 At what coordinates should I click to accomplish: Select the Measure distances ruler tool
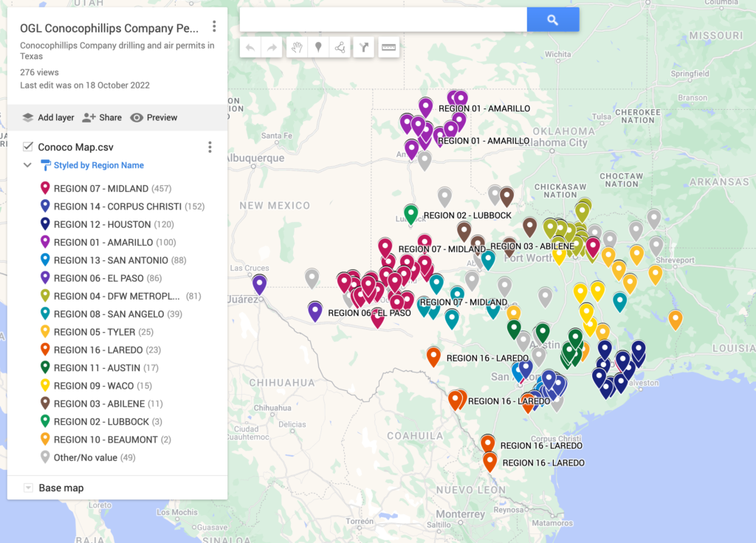point(388,47)
